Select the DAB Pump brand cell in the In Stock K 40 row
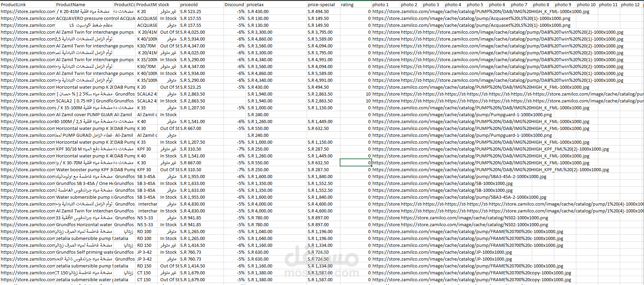 tap(124, 156)
